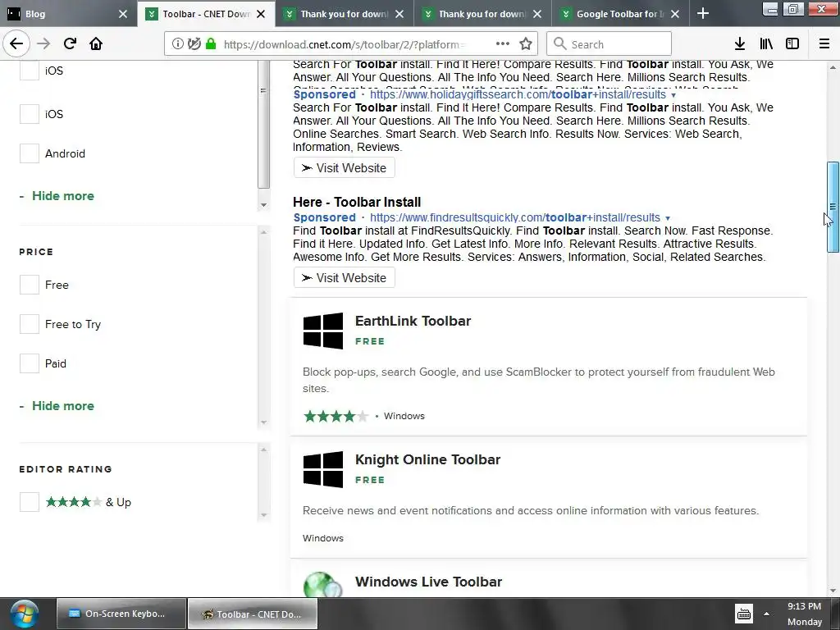The width and height of the screenshot is (840, 630).
Task: Check the Free price filter
Action: (x=30, y=285)
